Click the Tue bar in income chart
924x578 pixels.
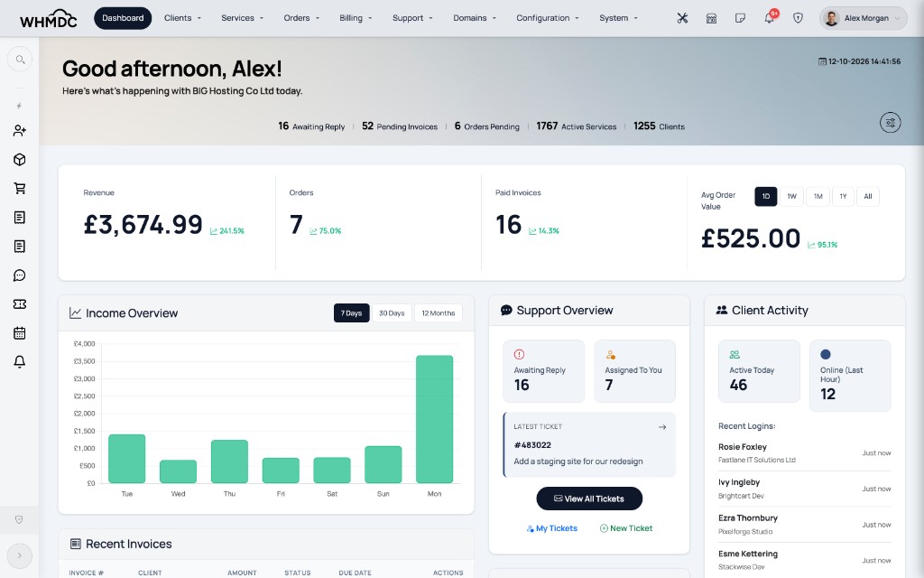point(126,459)
